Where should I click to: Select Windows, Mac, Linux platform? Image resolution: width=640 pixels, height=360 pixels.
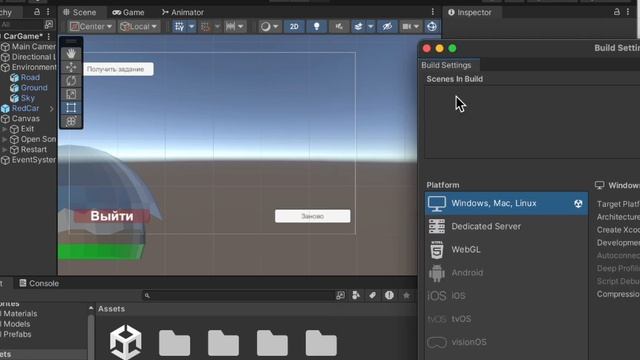pos(506,203)
